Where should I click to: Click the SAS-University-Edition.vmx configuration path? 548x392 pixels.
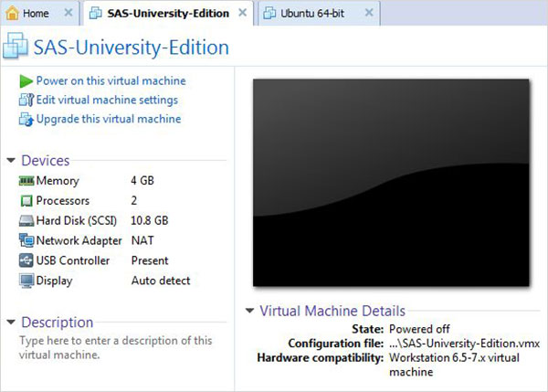tap(465, 344)
